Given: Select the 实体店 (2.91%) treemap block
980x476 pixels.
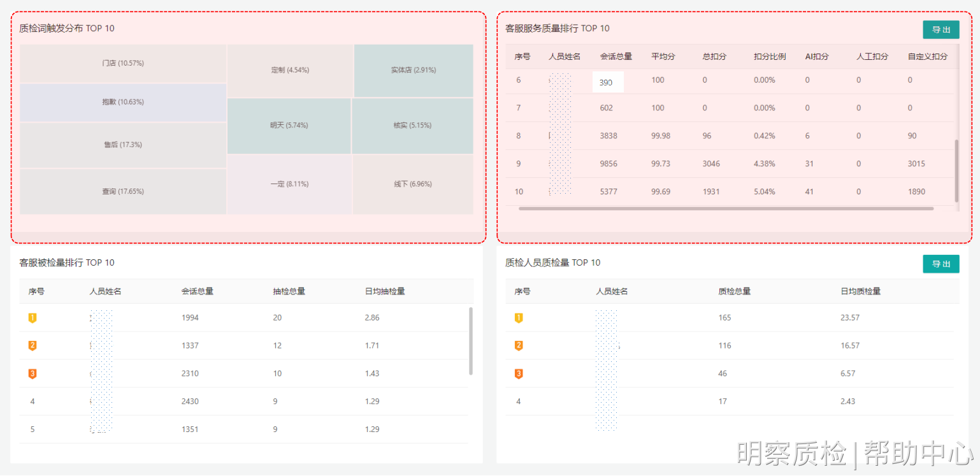Looking at the screenshot, I should tap(414, 70).
